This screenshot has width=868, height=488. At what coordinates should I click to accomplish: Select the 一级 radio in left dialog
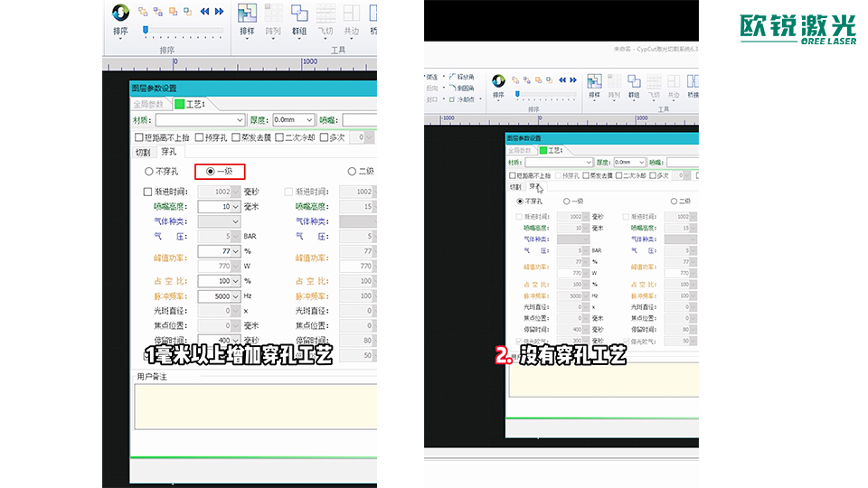tap(211, 172)
